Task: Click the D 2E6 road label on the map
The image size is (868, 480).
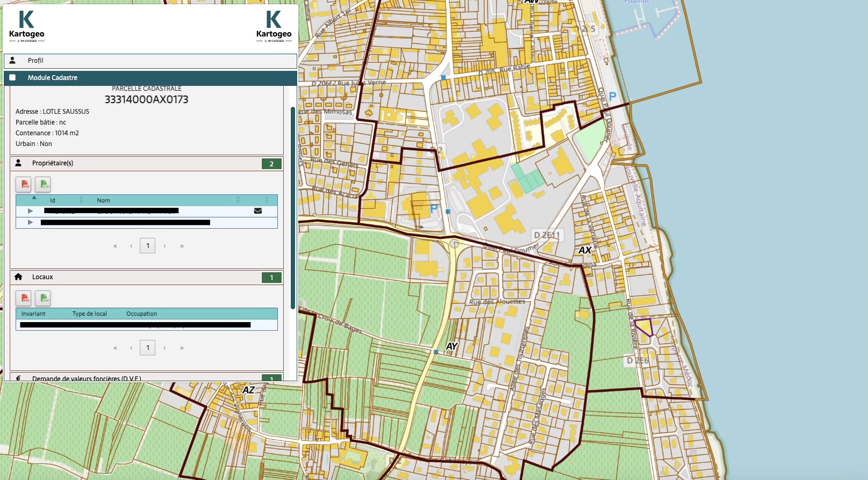Action: [x=638, y=360]
